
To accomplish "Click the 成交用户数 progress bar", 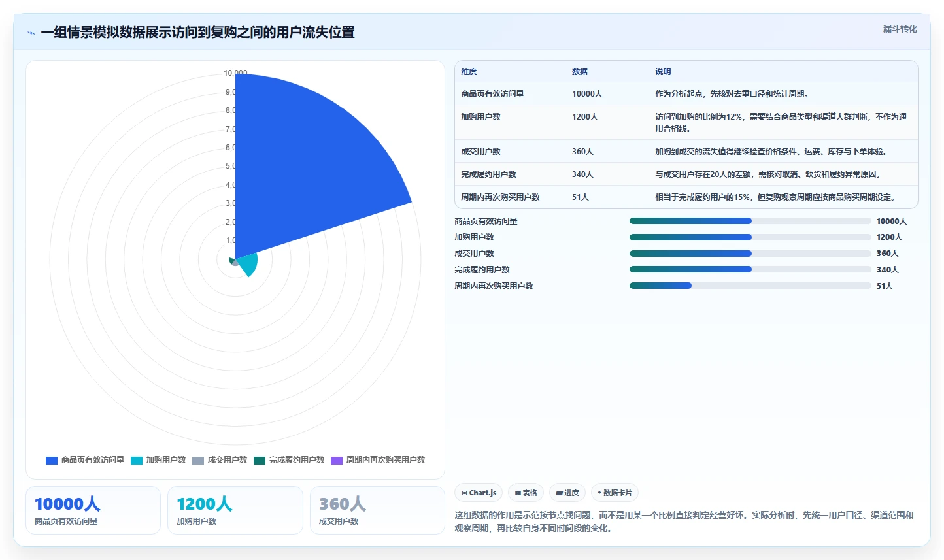I will 750,254.
